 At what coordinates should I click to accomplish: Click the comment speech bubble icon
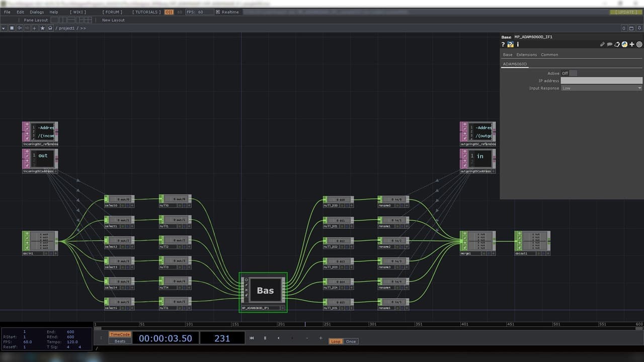(610, 45)
